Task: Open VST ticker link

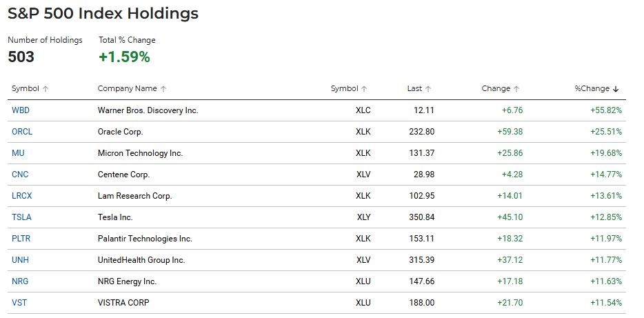Action: pos(19,302)
